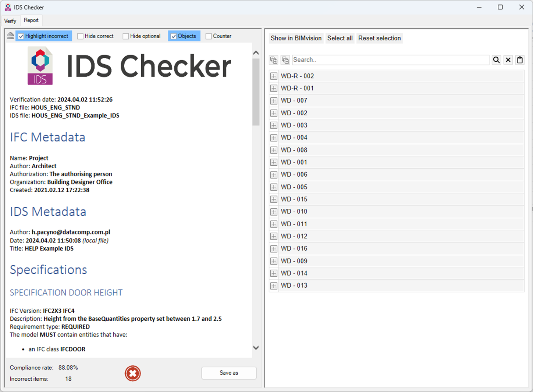
Task: Expand the WD - 011 node
Action: click(274, 224)
